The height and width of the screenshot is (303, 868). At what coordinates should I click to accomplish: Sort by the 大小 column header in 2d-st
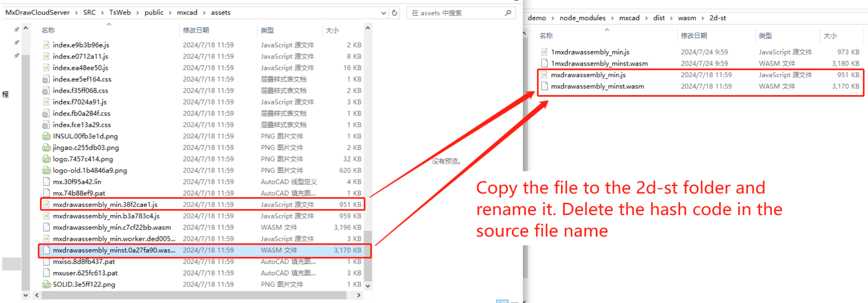[830, 36]
